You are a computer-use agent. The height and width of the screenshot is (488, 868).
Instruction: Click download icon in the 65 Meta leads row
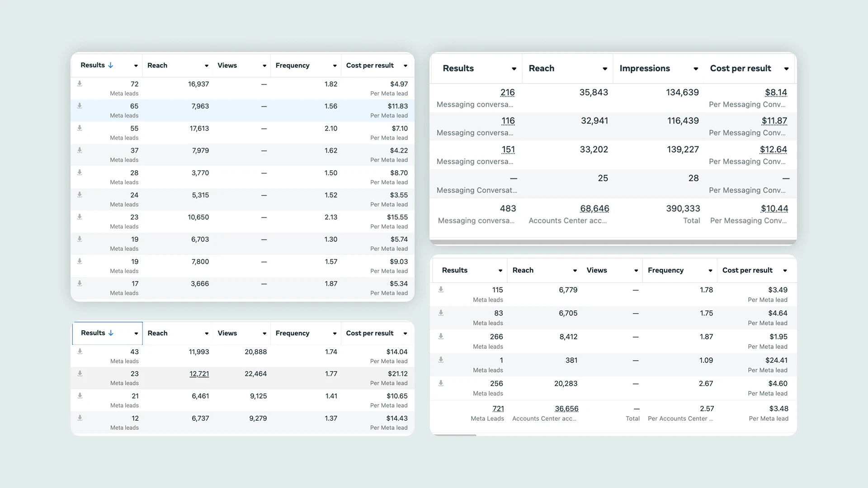(80, 106)
